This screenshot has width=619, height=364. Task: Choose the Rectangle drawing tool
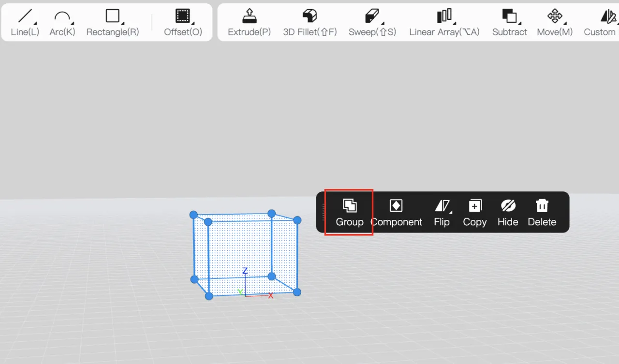112,22
